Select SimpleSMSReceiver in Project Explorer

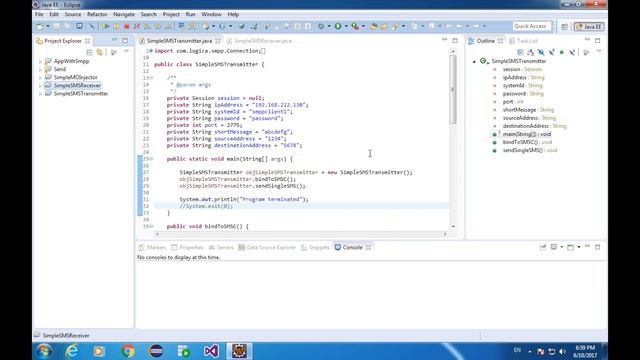(x=77, y=86)
